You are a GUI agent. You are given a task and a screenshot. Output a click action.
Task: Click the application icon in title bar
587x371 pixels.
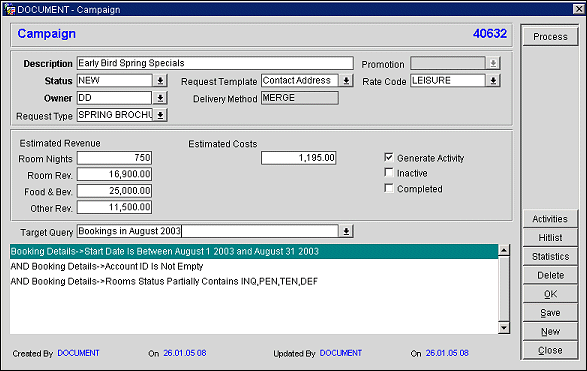(9, 9)
